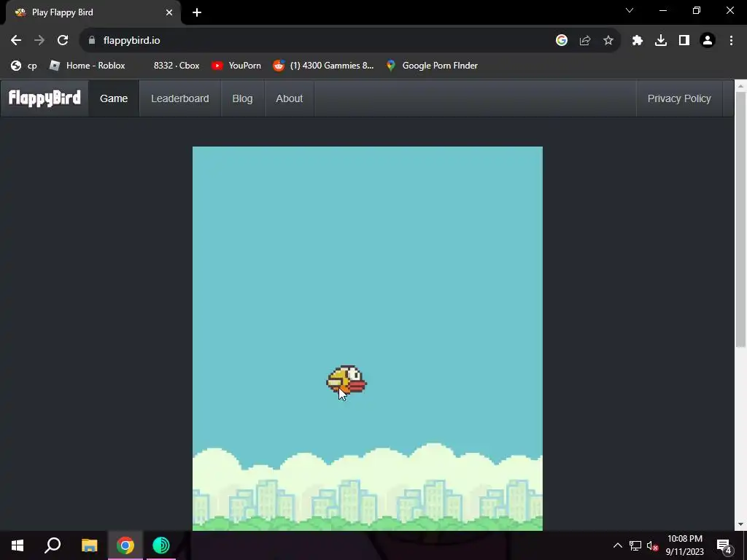Click the FlappyBird site logo

(44, 98)
